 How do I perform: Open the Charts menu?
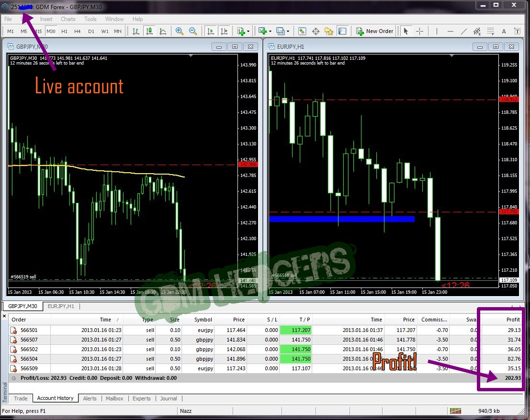coord(68,19)
